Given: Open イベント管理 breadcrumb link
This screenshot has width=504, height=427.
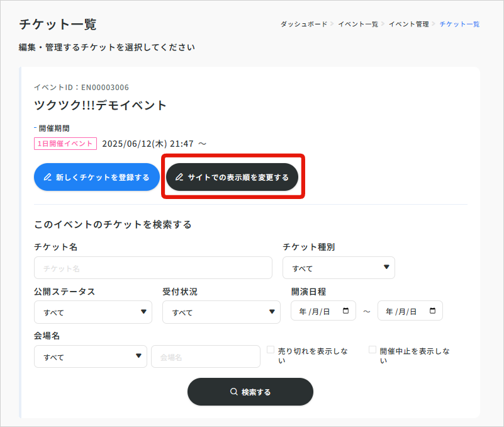Looking at the screenshot, I should click(408, 24).
